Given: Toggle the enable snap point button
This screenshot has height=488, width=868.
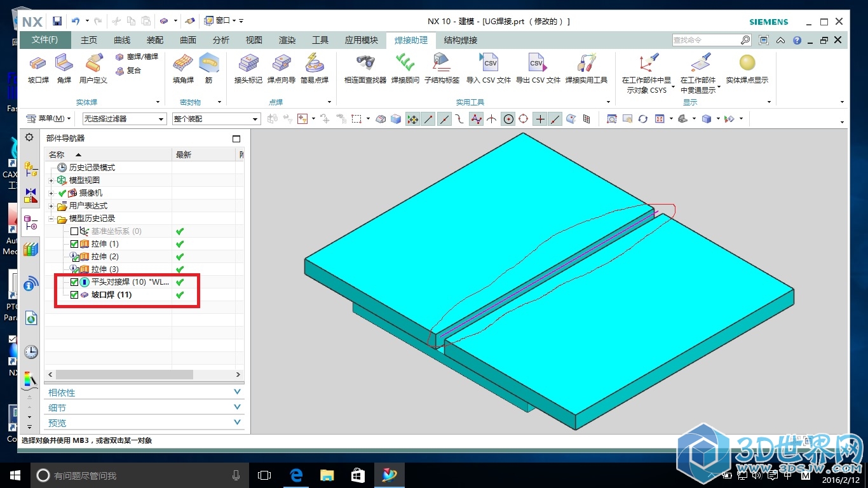Looking at the screenshot, I should (412, 119).
